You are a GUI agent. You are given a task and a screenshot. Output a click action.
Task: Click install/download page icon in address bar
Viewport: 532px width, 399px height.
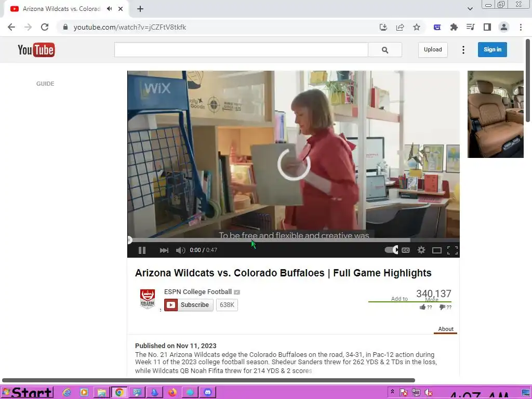click(x=383, y=27)
